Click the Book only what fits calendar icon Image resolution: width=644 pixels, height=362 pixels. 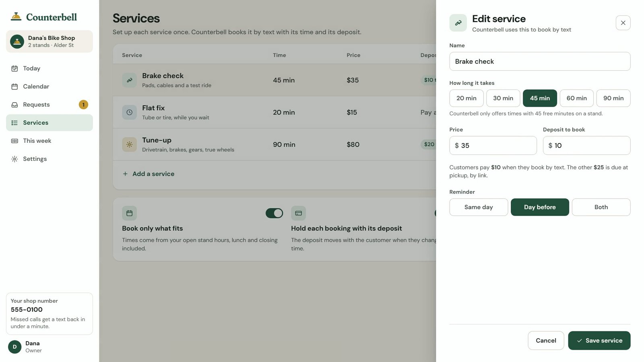click(x=129, y=213)
